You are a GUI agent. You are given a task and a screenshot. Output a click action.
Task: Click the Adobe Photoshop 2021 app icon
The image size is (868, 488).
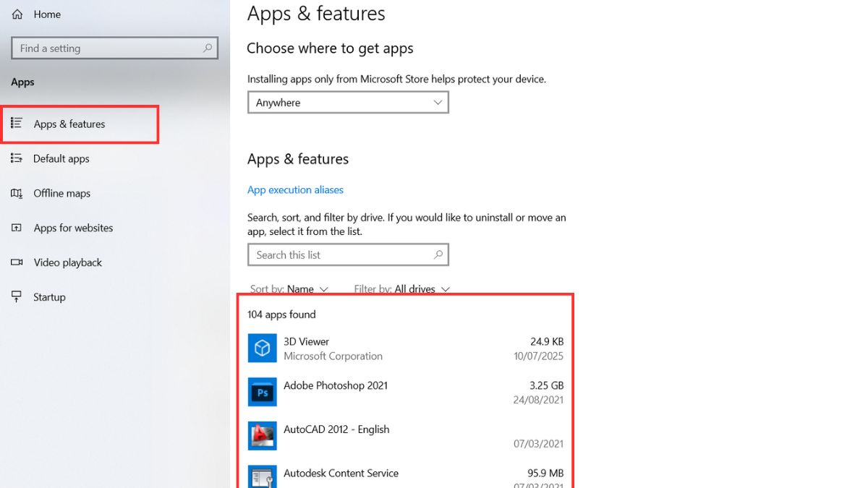[262, 393]
